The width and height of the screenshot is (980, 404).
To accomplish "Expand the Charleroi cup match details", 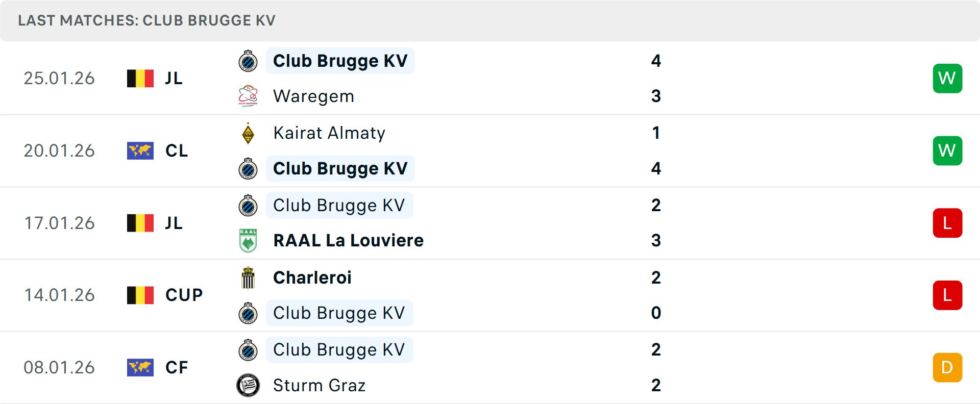I will [x=490, y=295].
